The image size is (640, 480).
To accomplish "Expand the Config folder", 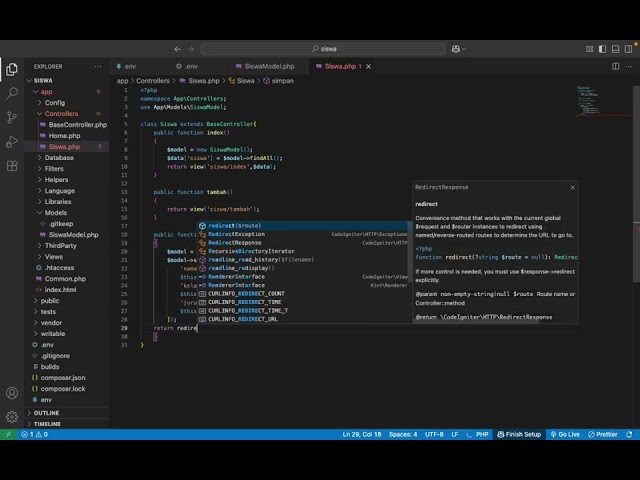I will (40, 103).
